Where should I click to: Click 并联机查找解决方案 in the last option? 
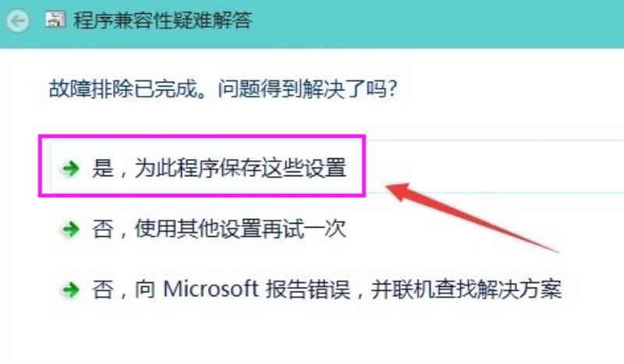[x=466, y=289]
